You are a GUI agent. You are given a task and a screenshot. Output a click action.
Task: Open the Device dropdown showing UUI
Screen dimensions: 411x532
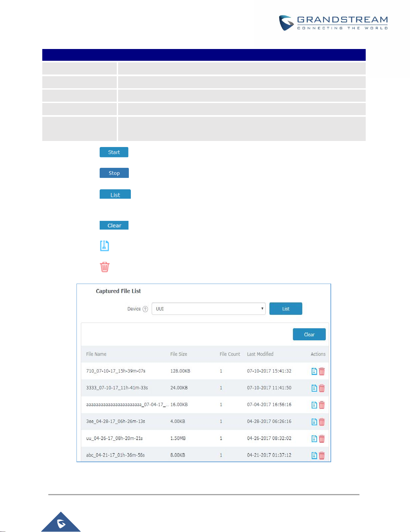coord(208,309)
